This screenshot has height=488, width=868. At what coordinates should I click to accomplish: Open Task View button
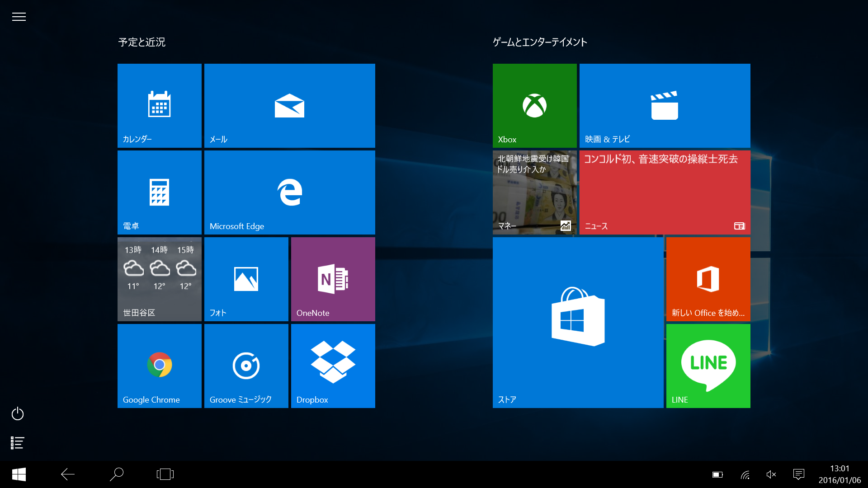pos(165,474)
